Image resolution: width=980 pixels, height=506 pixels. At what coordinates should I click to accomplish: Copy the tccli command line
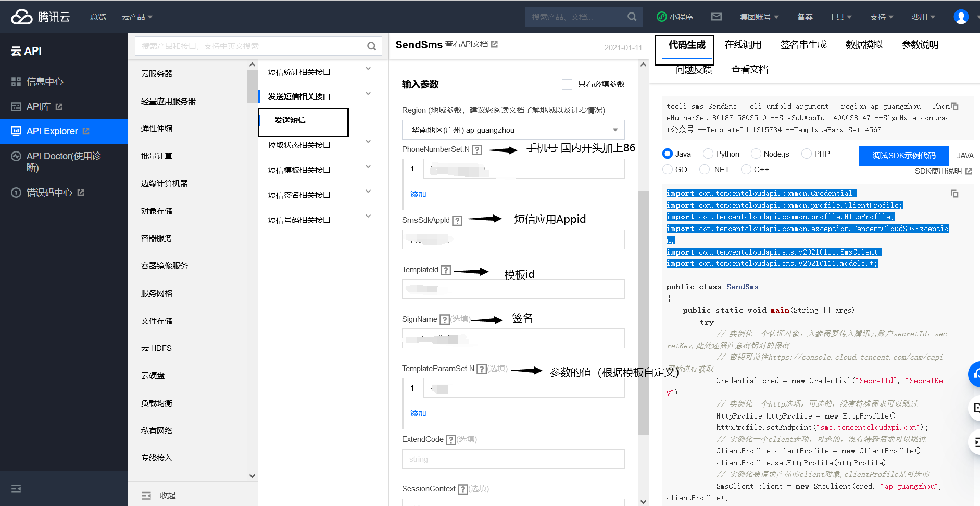coord(955,106)
